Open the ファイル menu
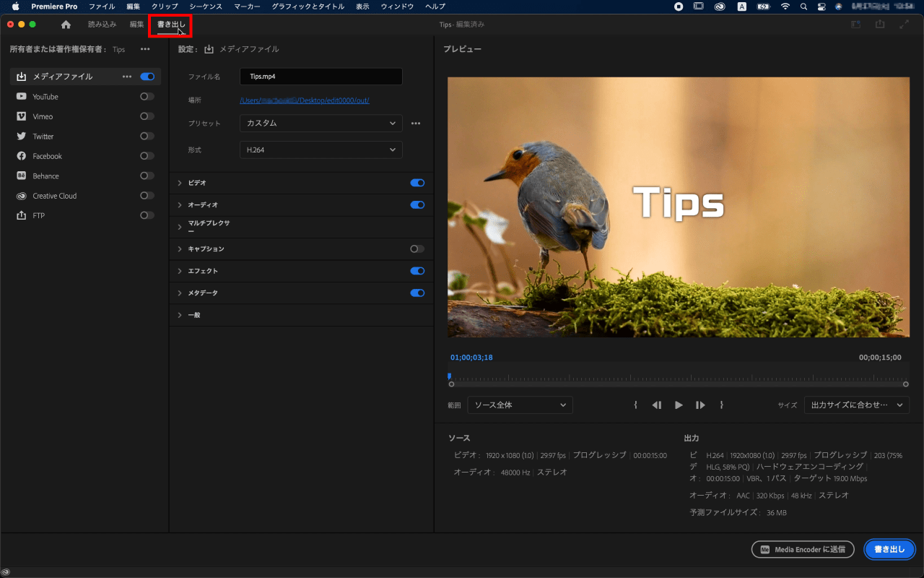This screenshot has height=578, width=924. (x=102, y=7)
